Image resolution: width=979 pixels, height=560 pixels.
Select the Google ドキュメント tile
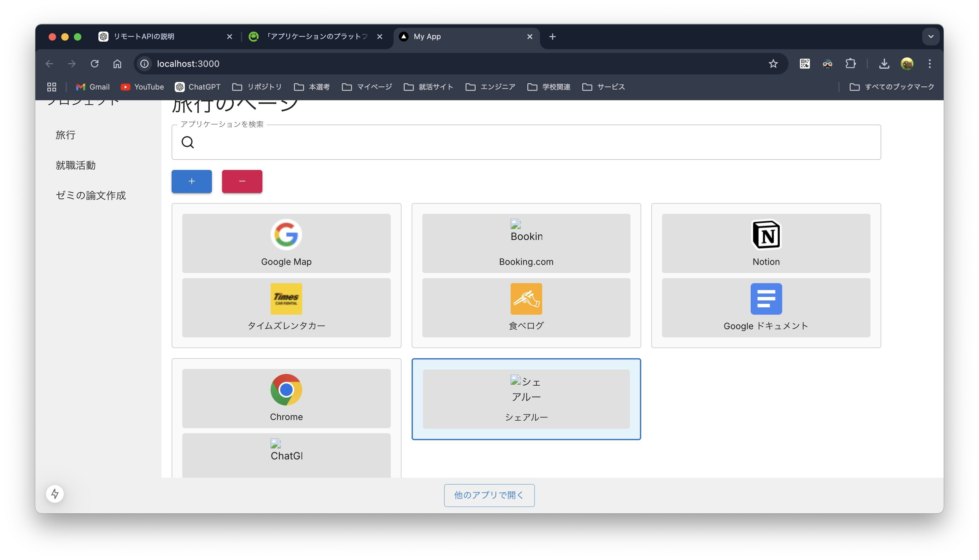click(x=765, y=307)
